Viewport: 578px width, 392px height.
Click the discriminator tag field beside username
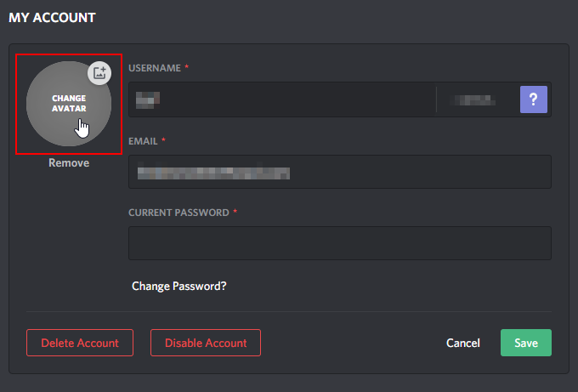478,99
